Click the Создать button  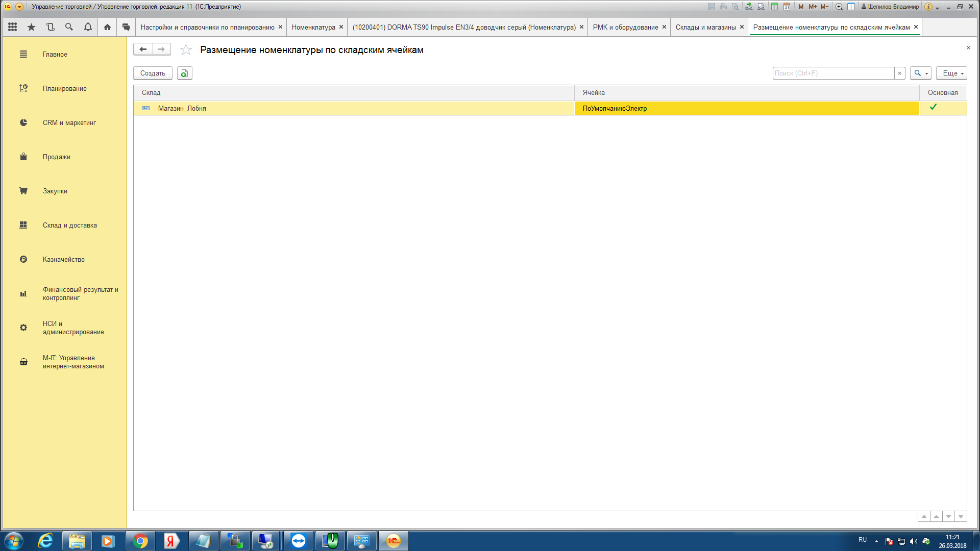click(153, 73)
